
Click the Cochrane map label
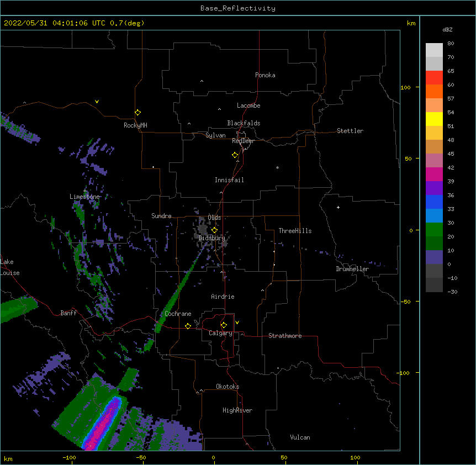pos(178,314)
